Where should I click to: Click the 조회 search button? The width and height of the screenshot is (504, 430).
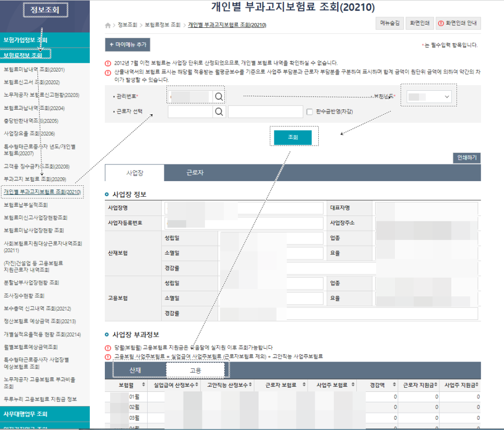pos(294,137)
